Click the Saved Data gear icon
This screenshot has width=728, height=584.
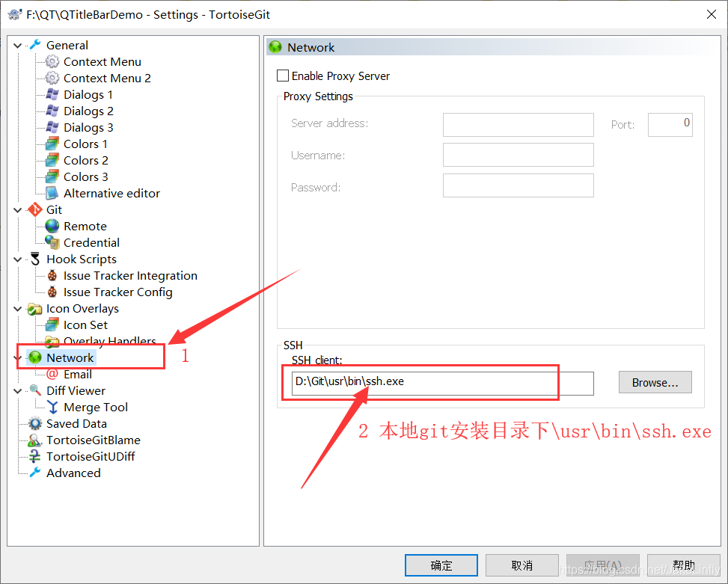click(35, 423)
